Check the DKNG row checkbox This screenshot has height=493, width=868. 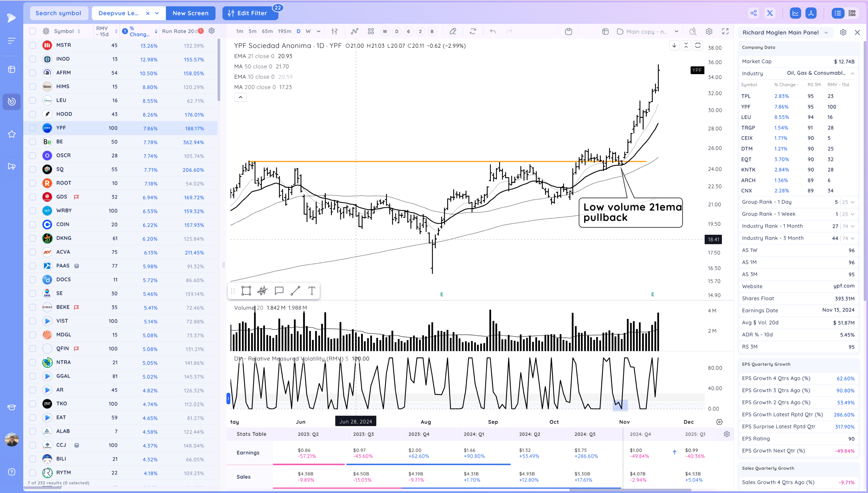tap(33, 238)
